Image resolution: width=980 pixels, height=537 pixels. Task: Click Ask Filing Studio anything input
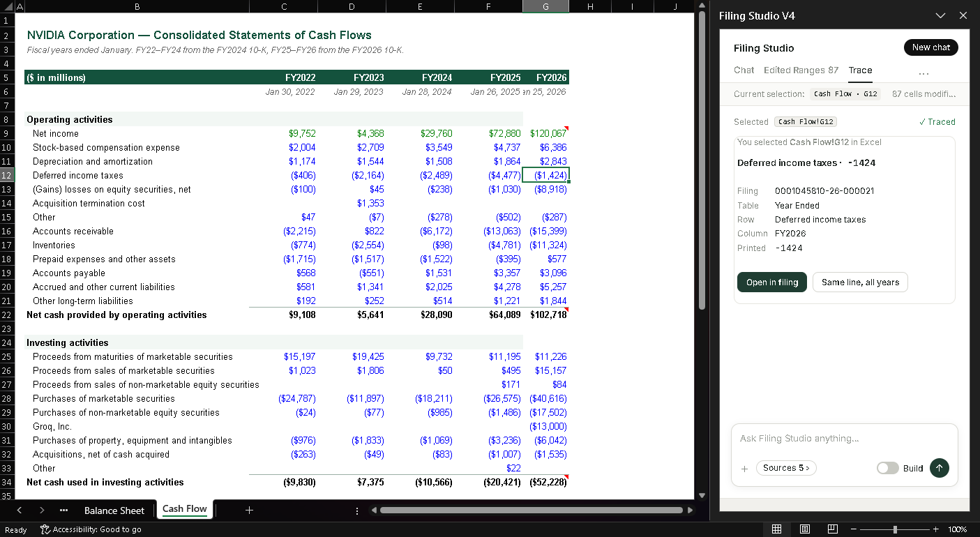coord(844,439)
